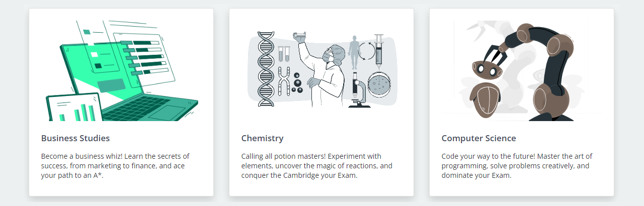This screenshot has height=206, width=644.
Task: Click the microscope graphic in Chemistry card
Action: point(358,90)
